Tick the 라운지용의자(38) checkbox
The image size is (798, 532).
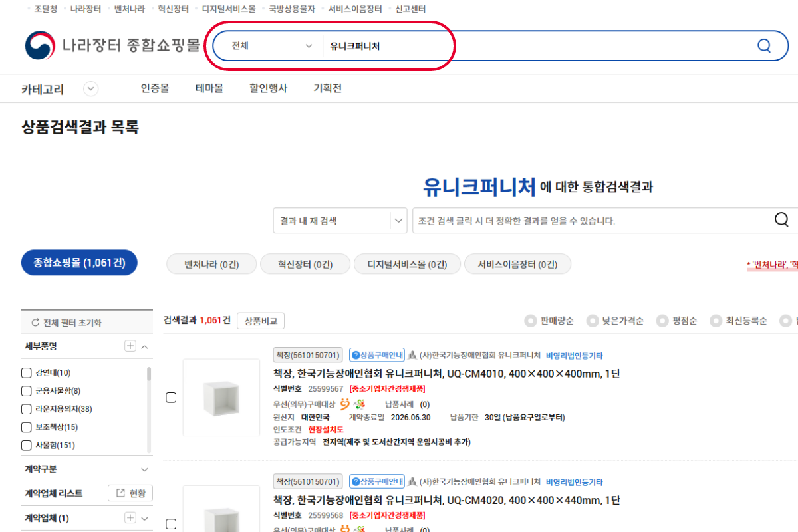(27, 409)
